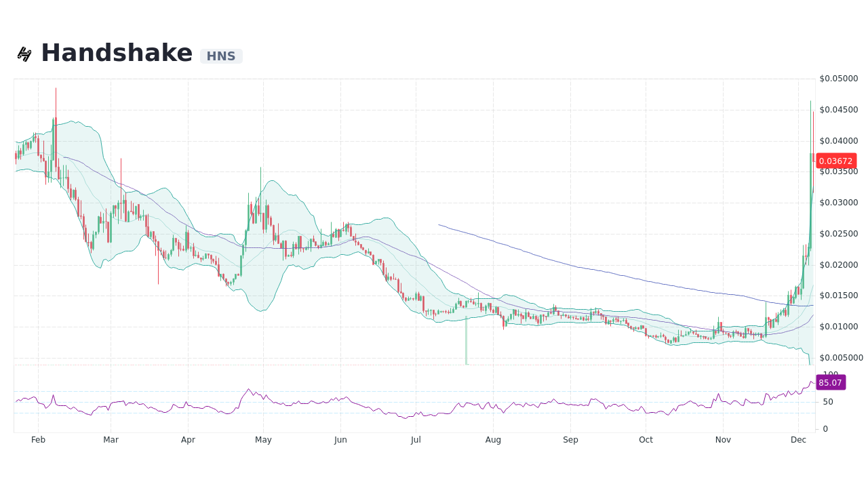868x488 pixels.
Task: Select the Sep axis label
Action: pos(570,439)
